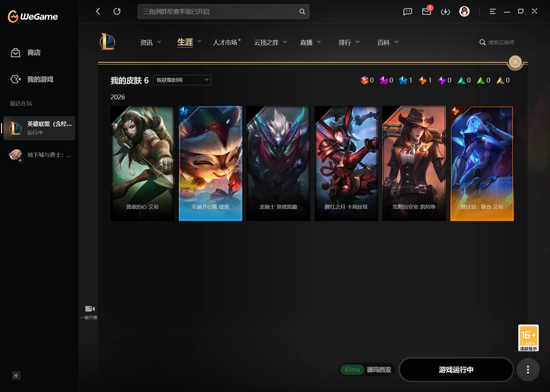Open 商店 in the sidebar
550x392 pixels.
pyautogui.click(x=34, y=53)
